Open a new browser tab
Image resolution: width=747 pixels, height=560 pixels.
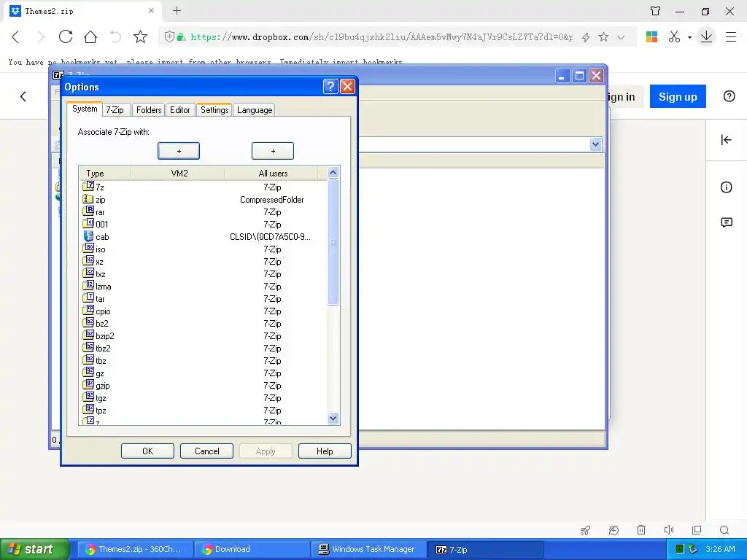click(x=177, y=10)
